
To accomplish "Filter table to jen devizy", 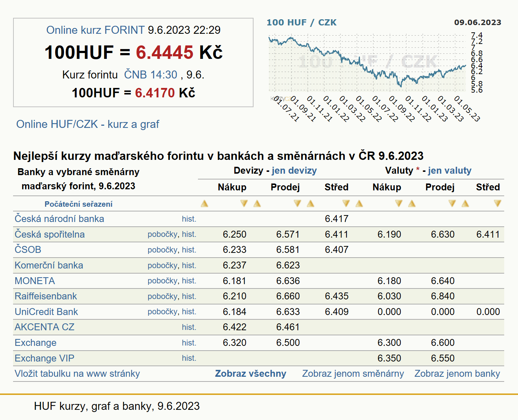I will 294,170.
